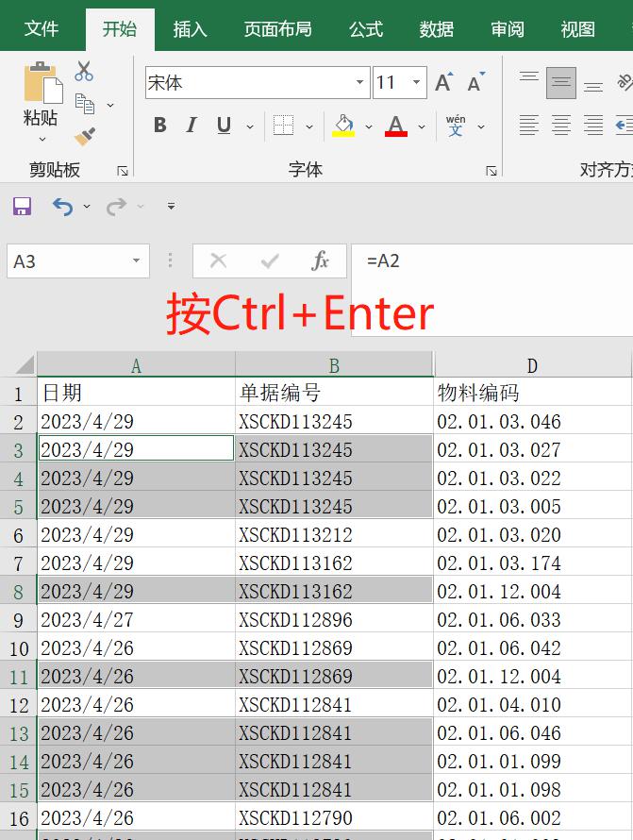Image resolution: width=633 pixels, height=840 pixels.
Task: Toggle bold formatting
Action: point(159,126)
